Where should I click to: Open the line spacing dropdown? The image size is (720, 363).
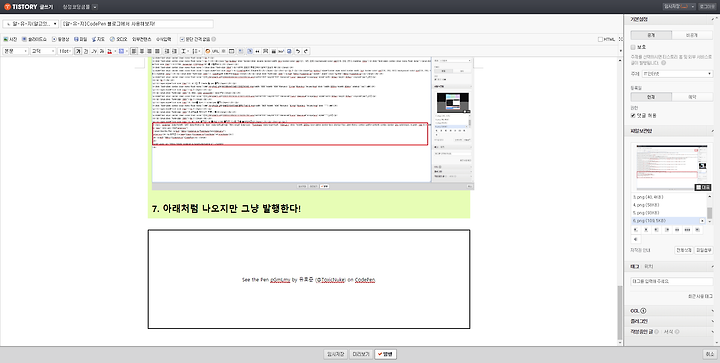tap(185, 51)
